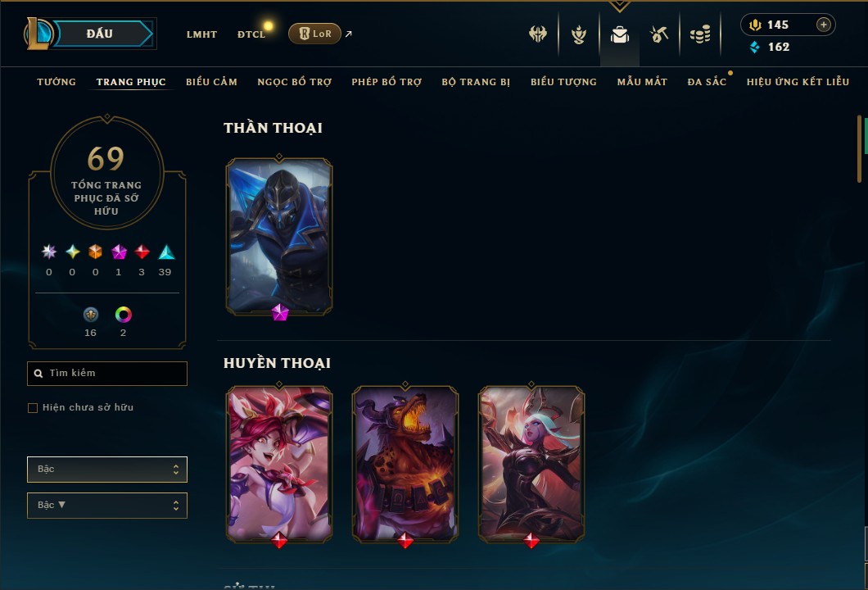Open the Loot hammer icon
868x590 pixels.
658,34
